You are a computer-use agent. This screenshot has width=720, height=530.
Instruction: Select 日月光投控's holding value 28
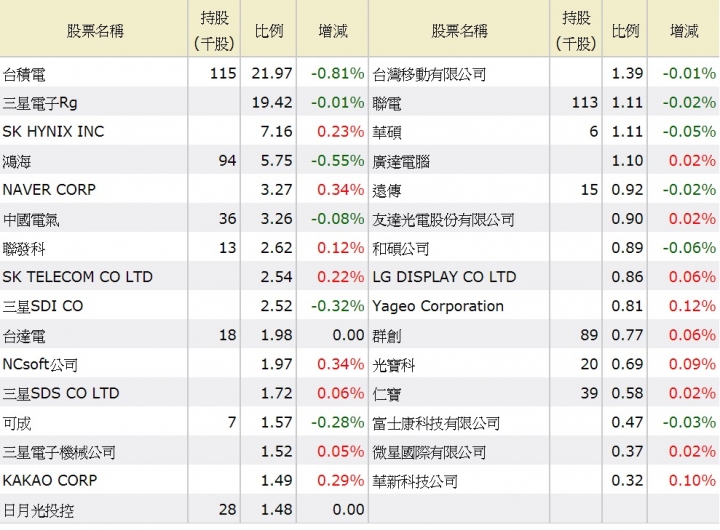click(228, 509)
